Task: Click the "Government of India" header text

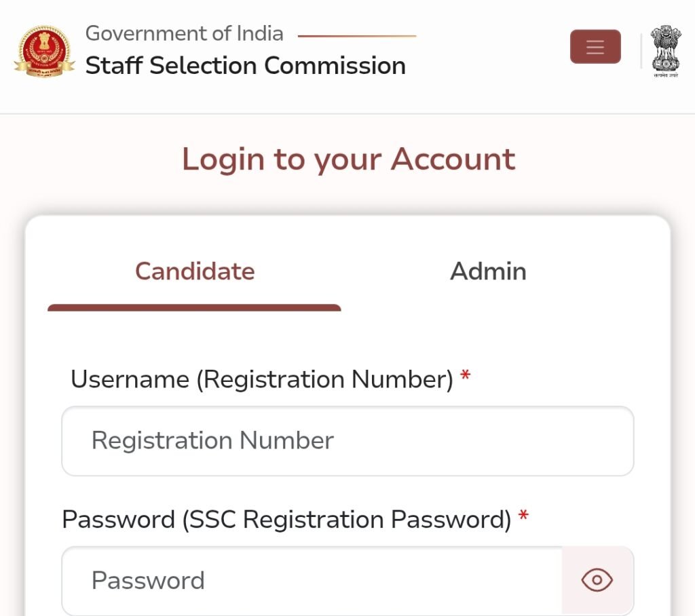Action: [185, 33]
